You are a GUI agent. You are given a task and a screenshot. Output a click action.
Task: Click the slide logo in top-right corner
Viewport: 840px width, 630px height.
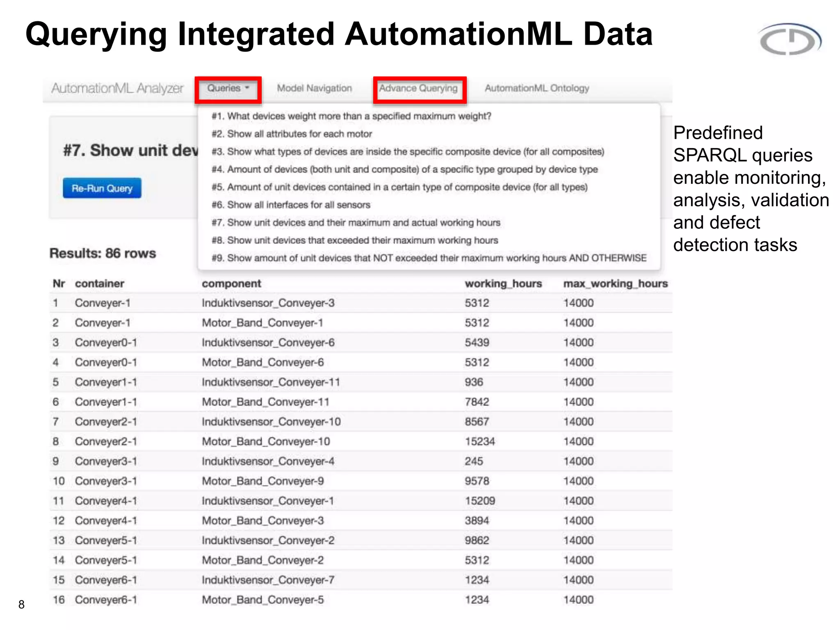tap(790, 39)
